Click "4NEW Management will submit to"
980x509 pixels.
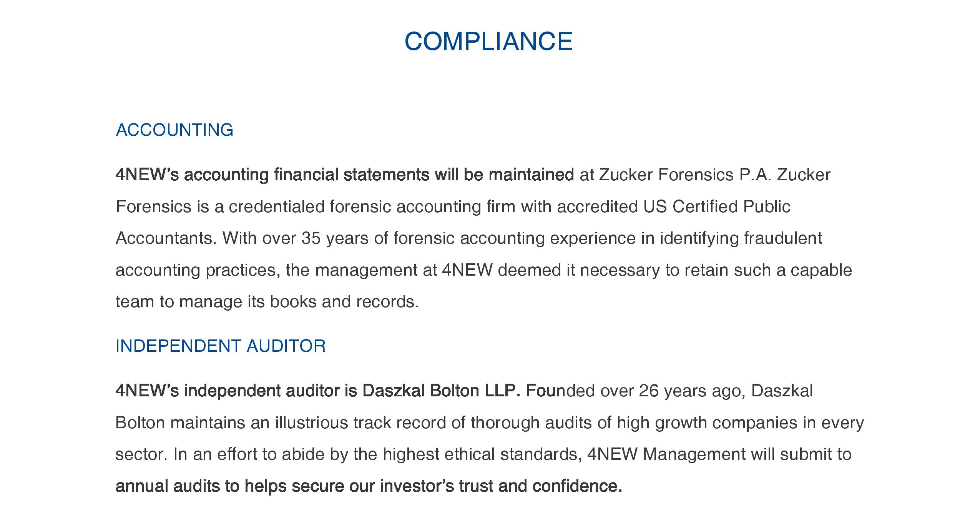pos(719,454)
